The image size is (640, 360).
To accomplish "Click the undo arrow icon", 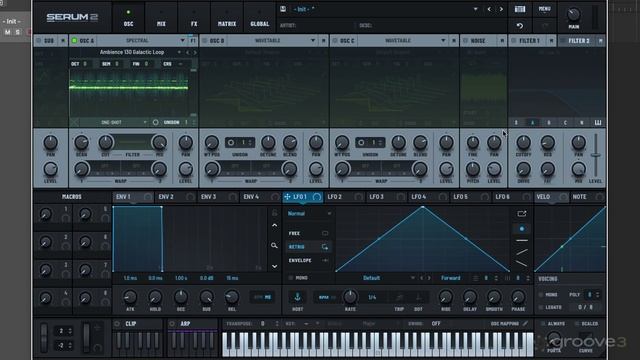I will (x=520, y=26).
